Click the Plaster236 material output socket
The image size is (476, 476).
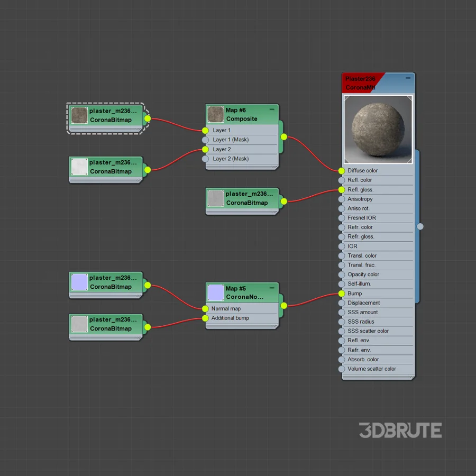tap(420, 226)
